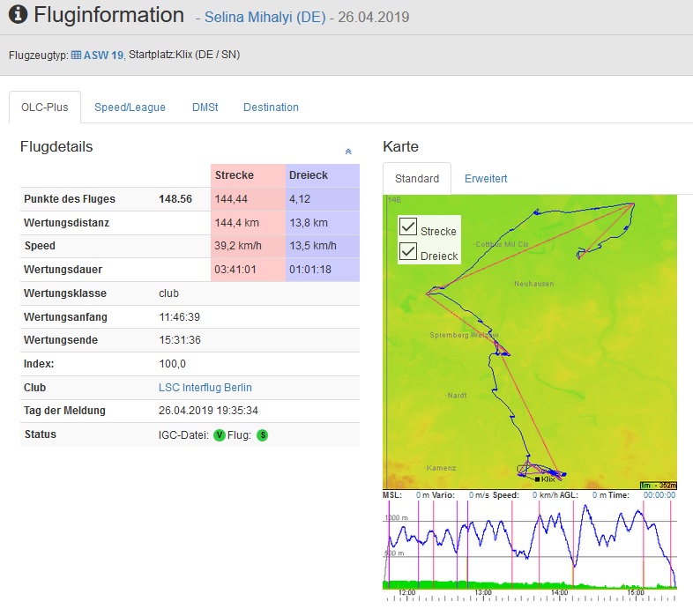Click the green $ Flug status icon
Screen dimensions: 693x616
(x=262, y=434)
